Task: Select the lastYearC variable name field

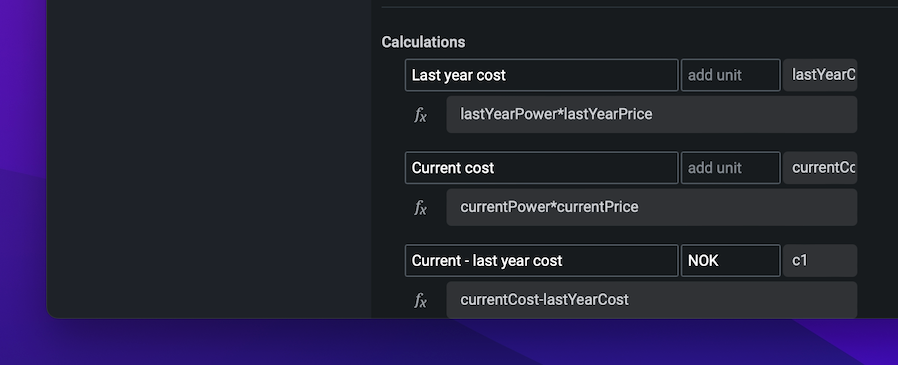Action: [820, 75]
